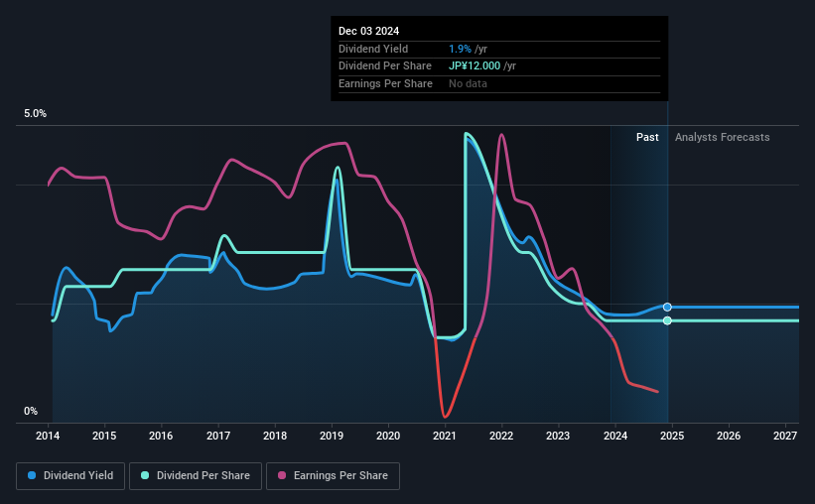This screenshot has width=815, height=504.
Task: Click the 2021 x-axis label
Action: coord(445,436)
